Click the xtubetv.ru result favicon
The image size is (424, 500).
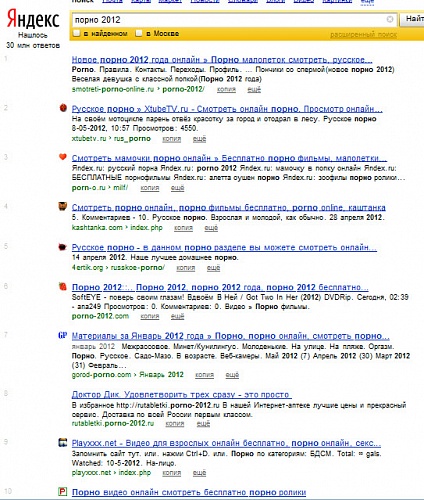[63, 108]
